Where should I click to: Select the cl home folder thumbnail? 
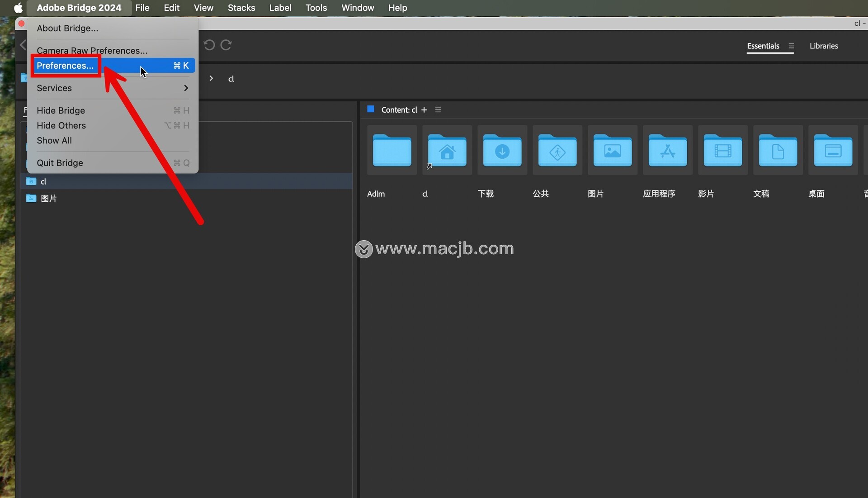tap(447, 150)
